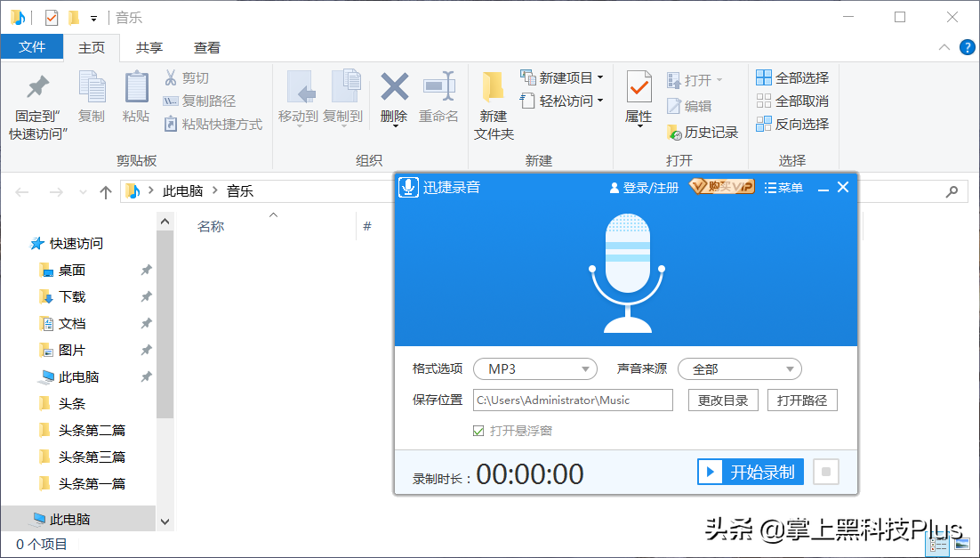980x558 pixels.
Task: Click Invert selection in ribbon
Action: (x=792, y=125)
